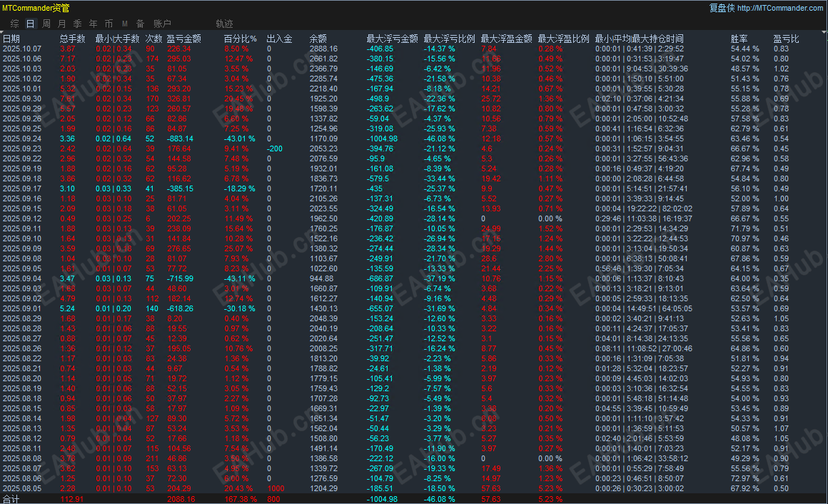The height and width of the screenshot is (504, 828).
Task: Select the 2025.08.05 date row
Action: 21,489
